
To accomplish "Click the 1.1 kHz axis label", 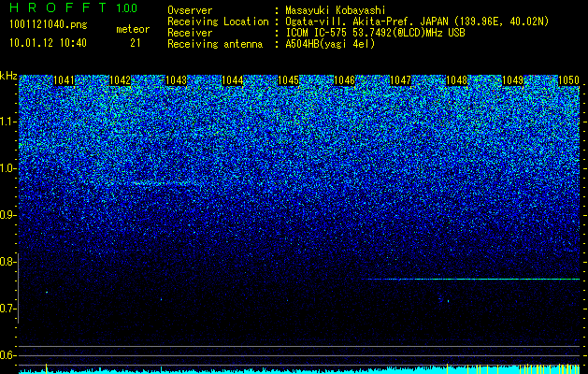I will tap(7, 122).
